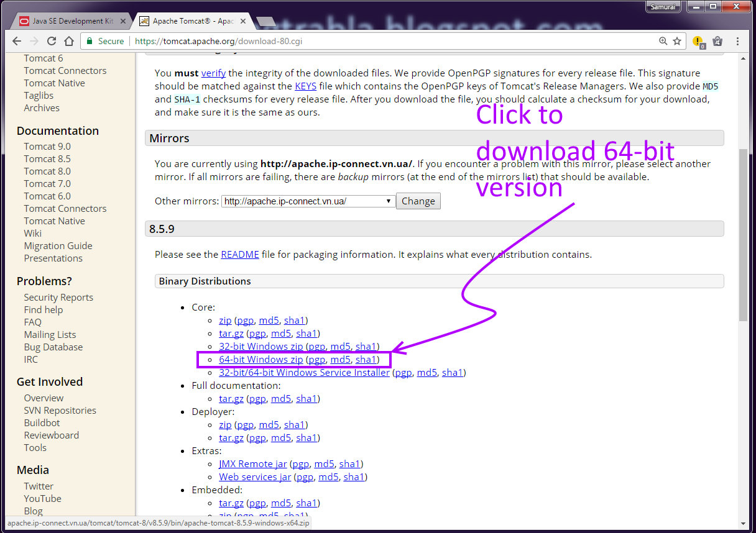Open pgp link for Windows Service Installer

[x=403, y=373]
